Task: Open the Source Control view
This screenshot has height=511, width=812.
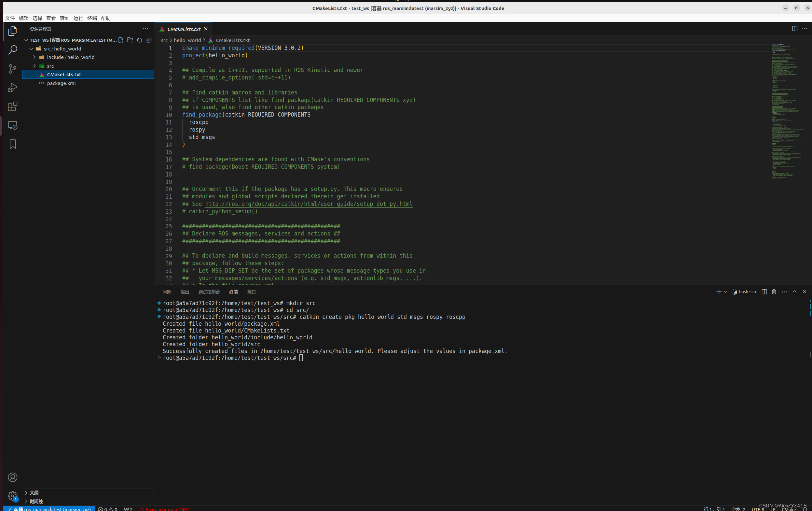Action: (12, 69)
